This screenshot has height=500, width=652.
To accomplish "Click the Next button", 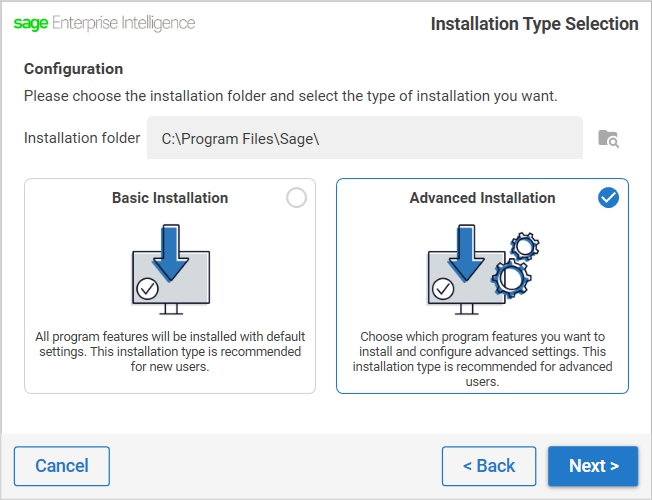I will 593,466.
